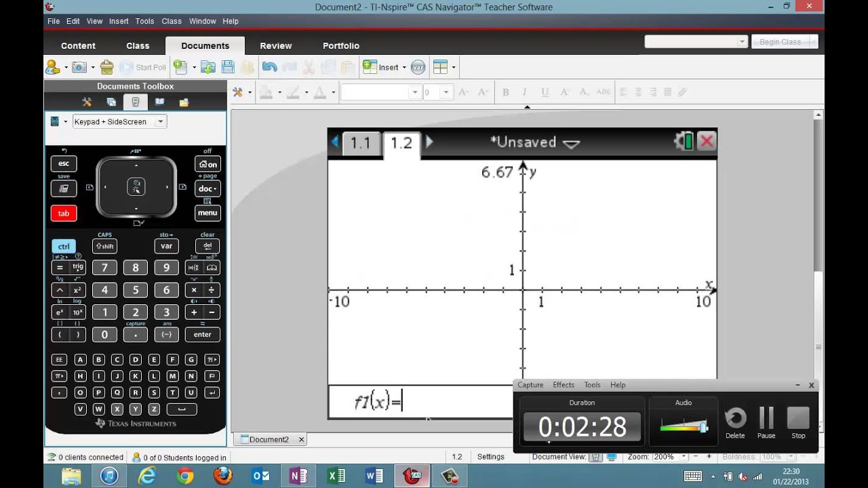Expand the page layout dropdown arrow
This screenshot has width=868, height=488.
[453, 67]
